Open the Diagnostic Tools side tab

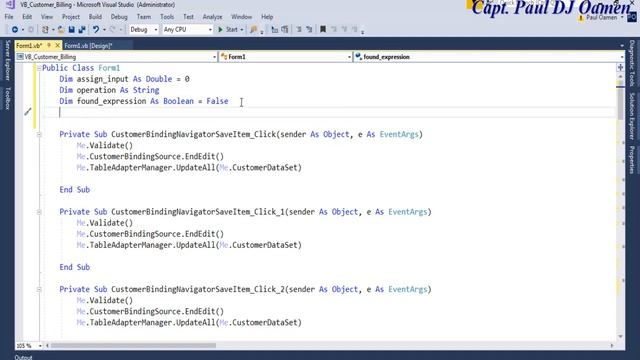point(632,63)
